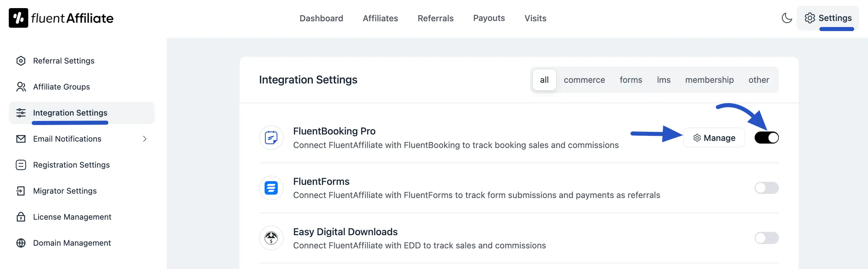Viewport: 868px width, 269px height.
Task: Click the Settings gear icon in header
Action: [810, 18]
